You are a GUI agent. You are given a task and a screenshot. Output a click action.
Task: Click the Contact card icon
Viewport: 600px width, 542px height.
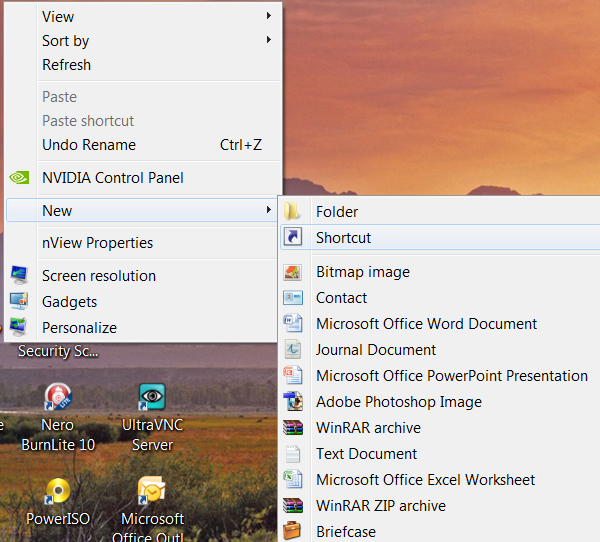[x=293, y=298]
